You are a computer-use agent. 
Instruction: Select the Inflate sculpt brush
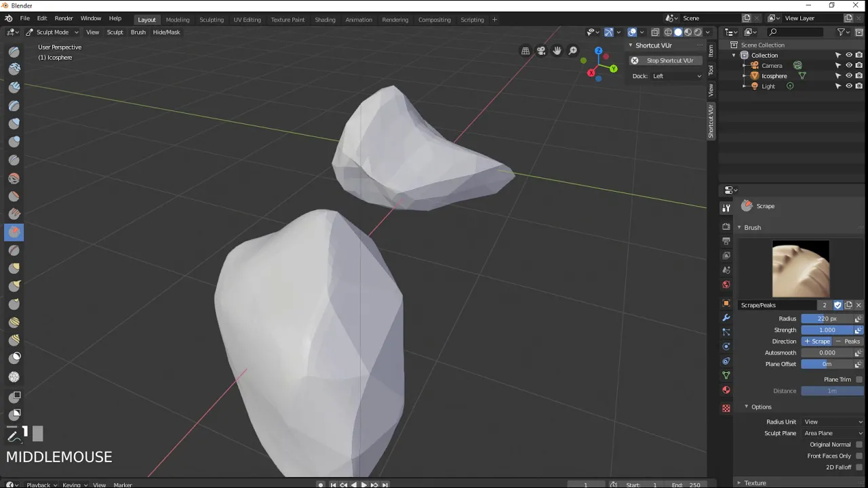[x=14, y=124]
